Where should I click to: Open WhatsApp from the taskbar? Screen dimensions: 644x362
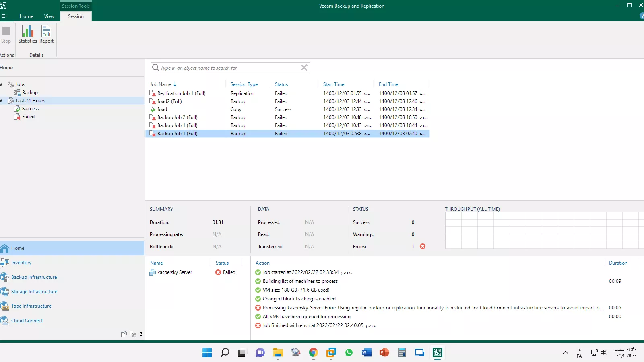pos(349,353)
